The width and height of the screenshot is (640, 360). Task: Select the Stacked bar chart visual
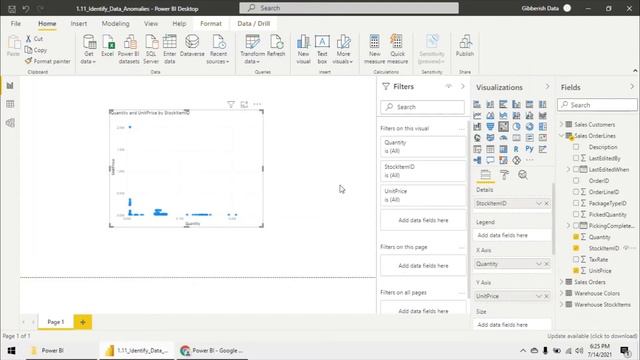477,104
